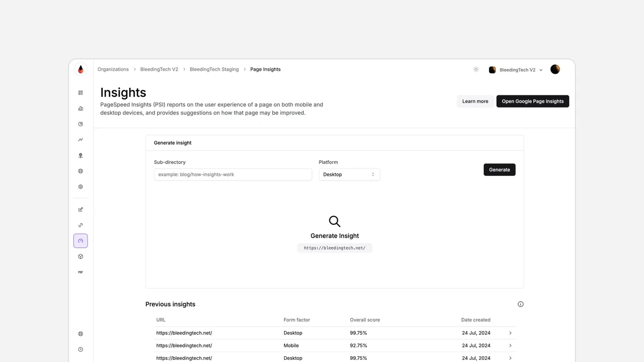Open the edit pencil icon in sidebar
This screenshot has width=644, height=362.
point(80,209)
